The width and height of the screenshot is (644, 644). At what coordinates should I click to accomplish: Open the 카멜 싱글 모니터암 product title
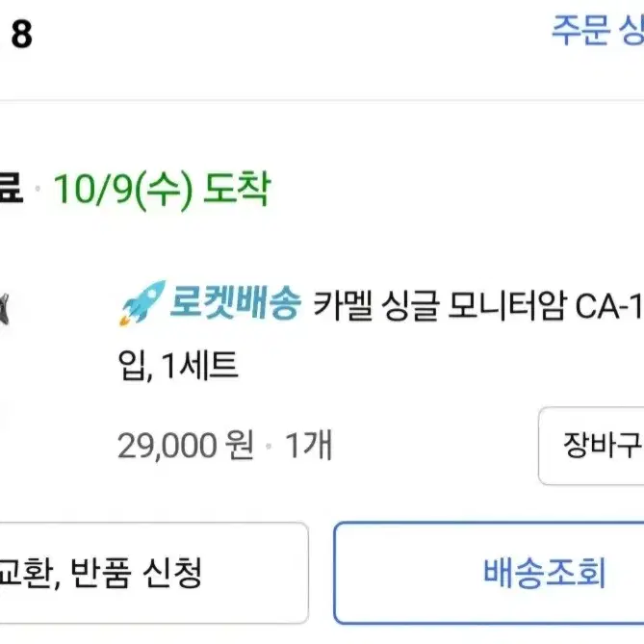click(x=478, y=306)
